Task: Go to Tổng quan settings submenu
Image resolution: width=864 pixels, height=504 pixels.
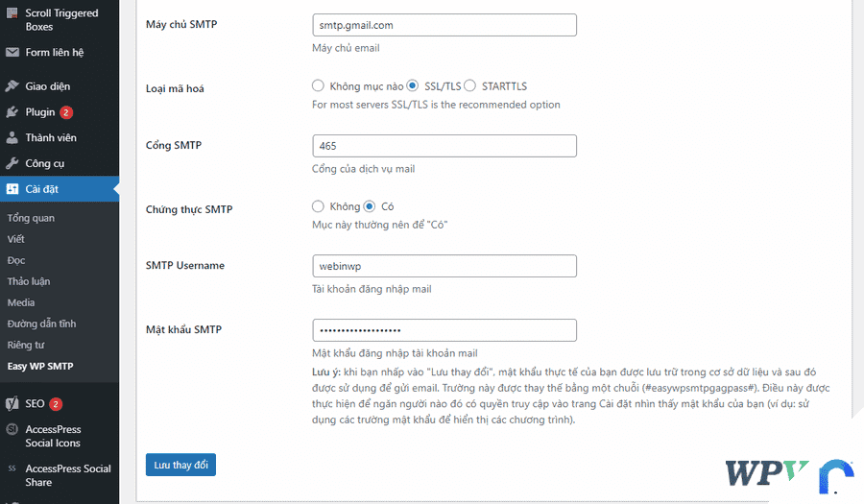Action: click(x=31, y=218)
